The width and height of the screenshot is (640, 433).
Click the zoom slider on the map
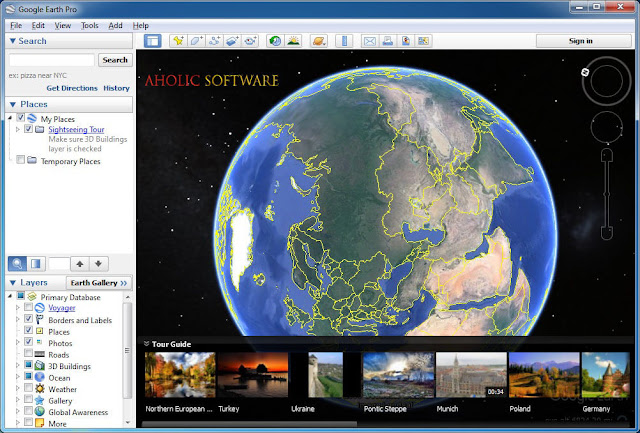pos(607,194)
